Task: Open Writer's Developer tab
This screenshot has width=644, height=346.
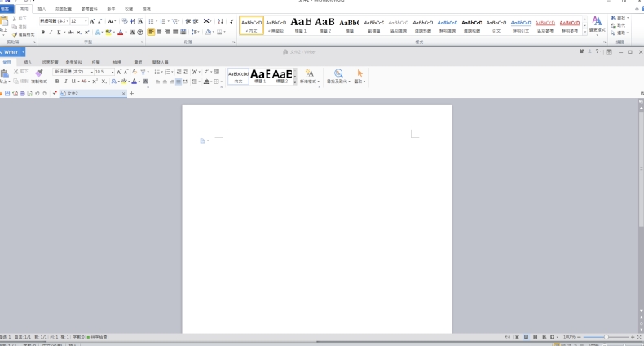Action: (160, 63)
